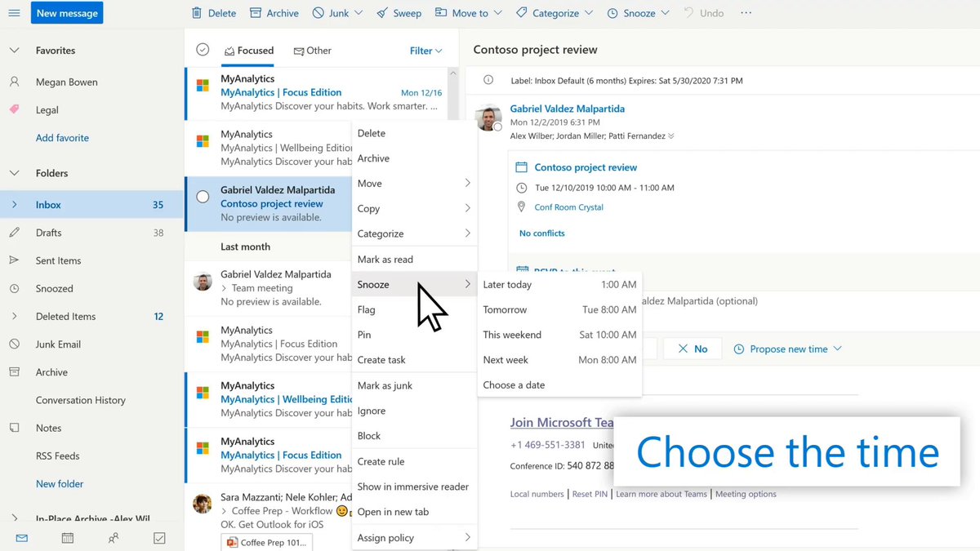Image resolution: width=980 pixels, height=551 pixels.
Task: Select Choose a date snooze option
Action: click(559, 385)
